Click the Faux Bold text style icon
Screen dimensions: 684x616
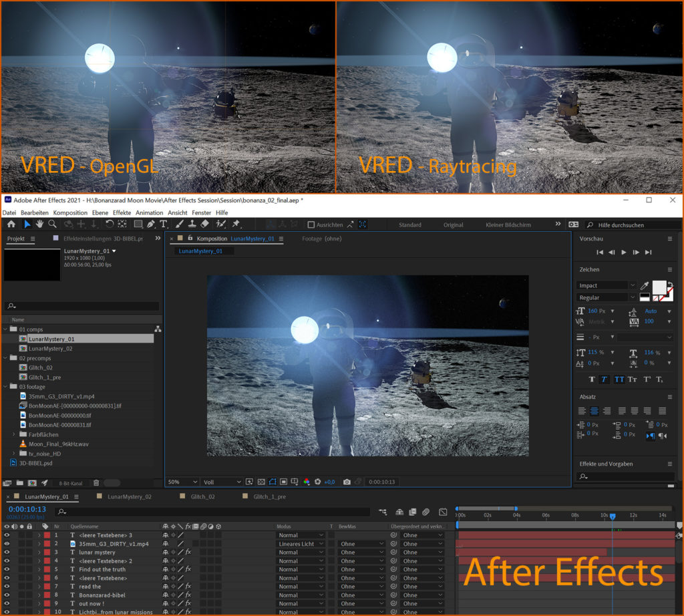(x=592, y=379)
